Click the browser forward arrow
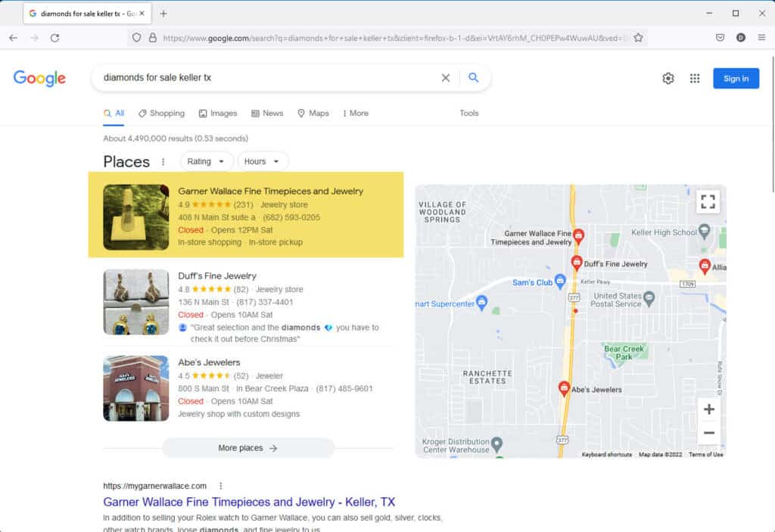Image resolution: width=775 pixels, height=532 pixels. coord(34,38)
